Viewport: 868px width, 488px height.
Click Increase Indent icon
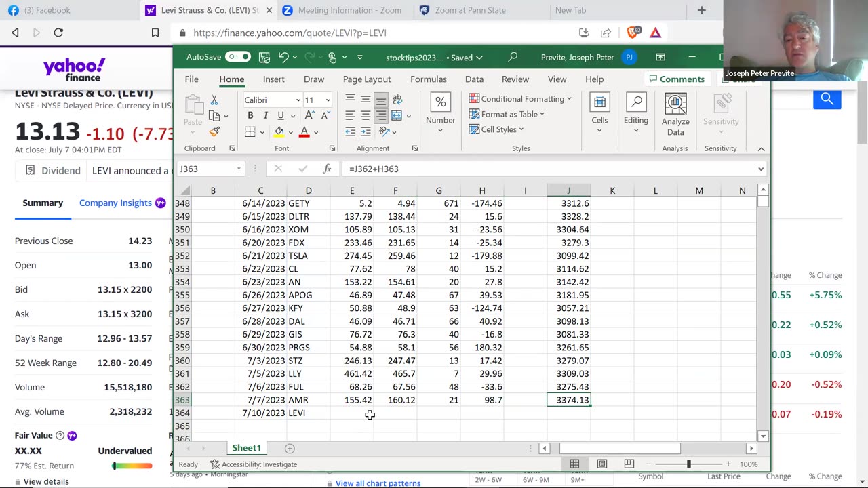pyautogui.click(x=366, y=131)
